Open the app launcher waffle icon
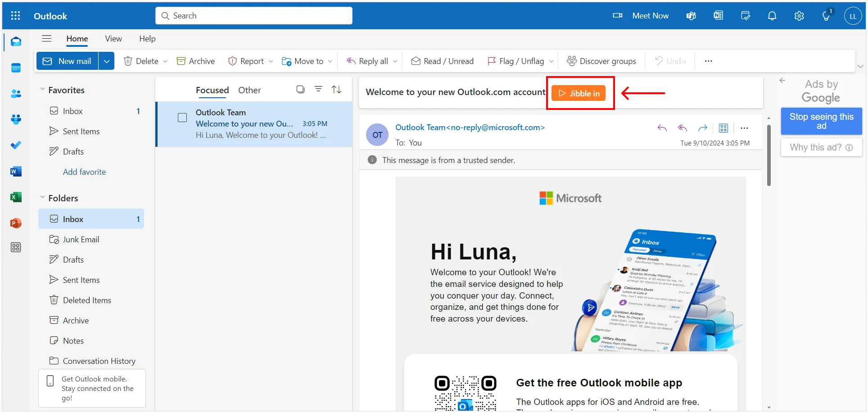The height and width of the screenshot is (413, 868). pyautogui.click(x=15, y=16)
